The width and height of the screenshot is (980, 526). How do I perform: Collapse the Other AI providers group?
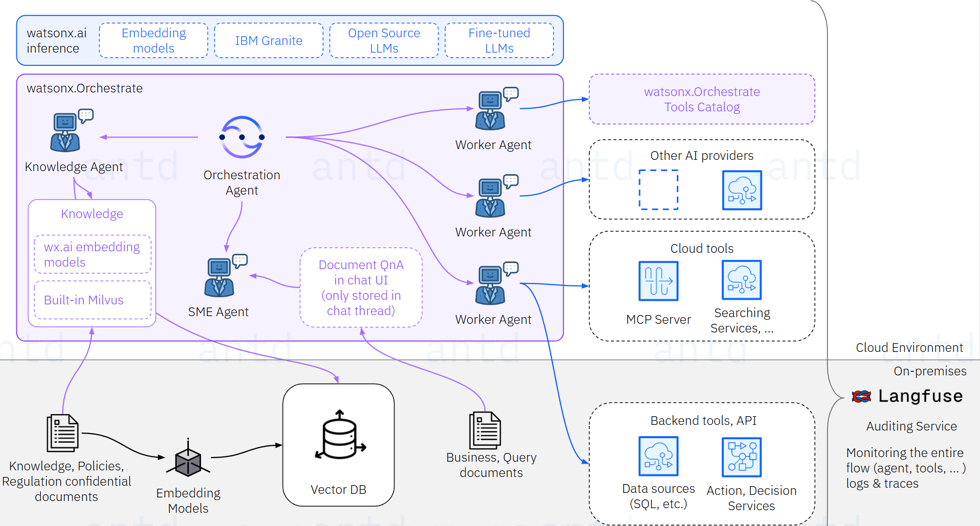[702, 155]
